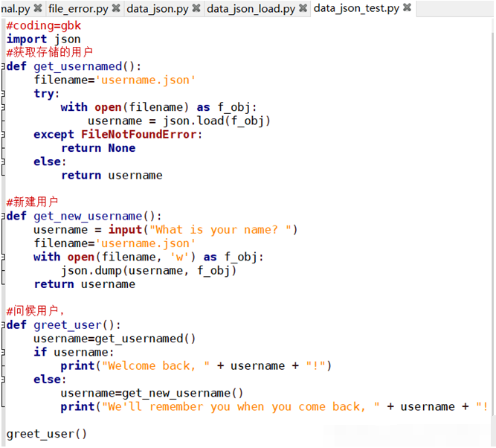Screen dimensions: 496x448
Task: Switch to the data_json.py tab
Action: tap(158, 8)
